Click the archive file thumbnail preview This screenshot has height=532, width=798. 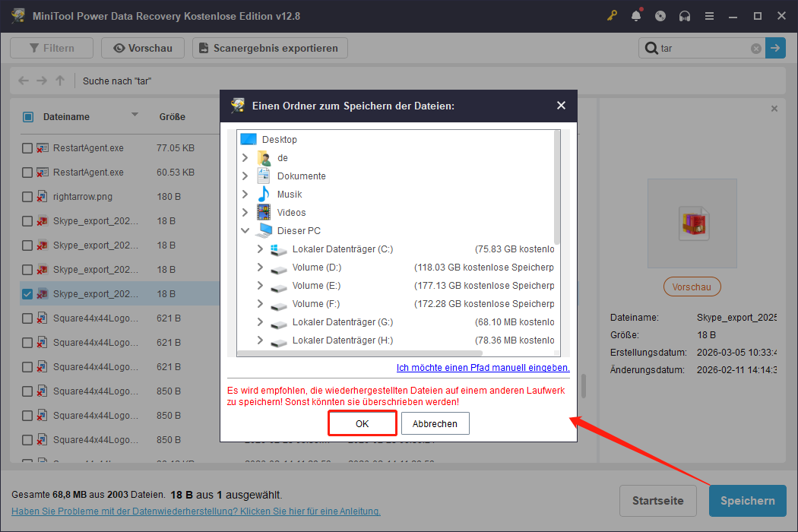(692, 223)
